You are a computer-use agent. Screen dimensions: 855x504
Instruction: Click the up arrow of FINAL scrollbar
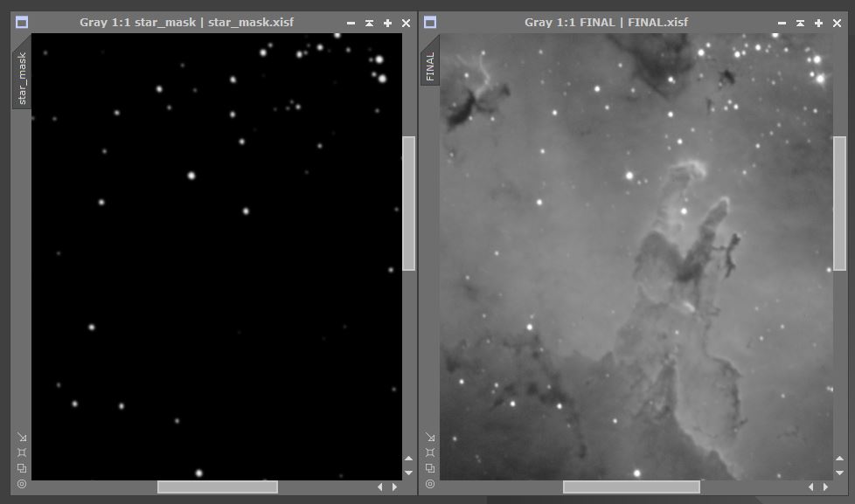(840, 459)
